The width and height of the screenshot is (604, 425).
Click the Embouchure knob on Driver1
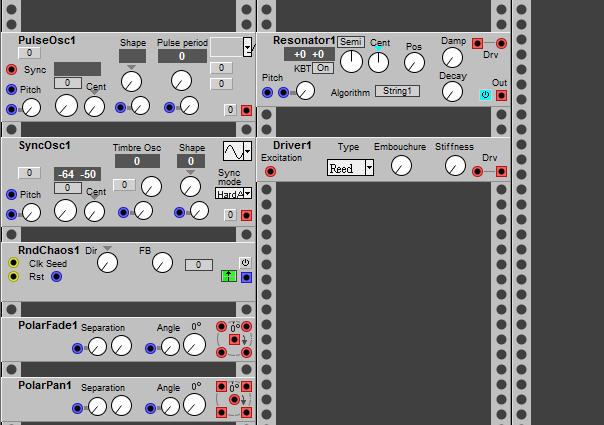401,166
